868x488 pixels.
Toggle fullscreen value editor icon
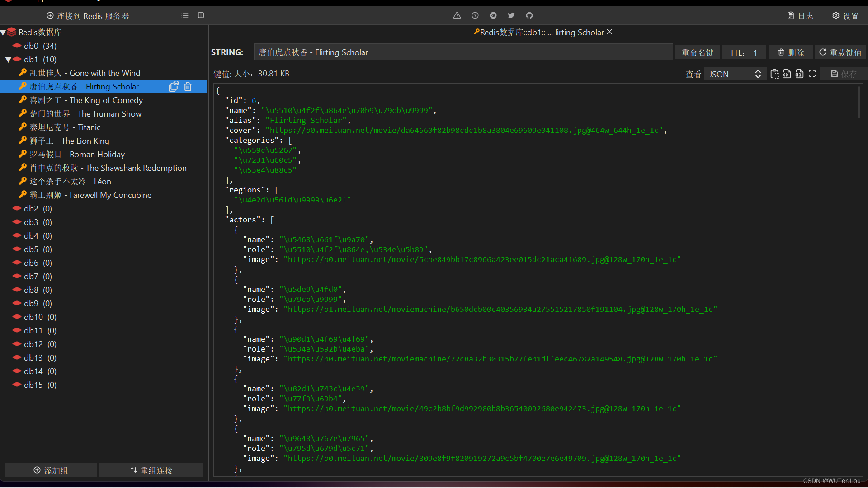812,74
